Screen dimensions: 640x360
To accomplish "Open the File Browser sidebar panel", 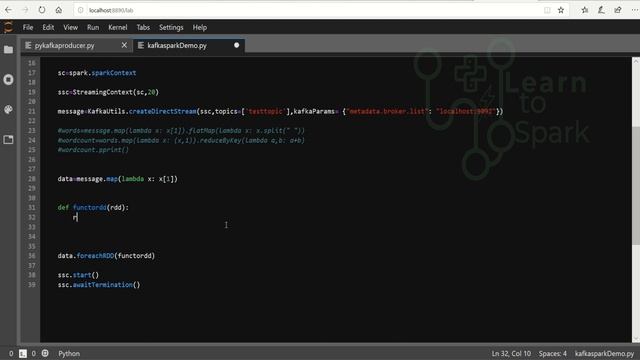I will point(8,50).
